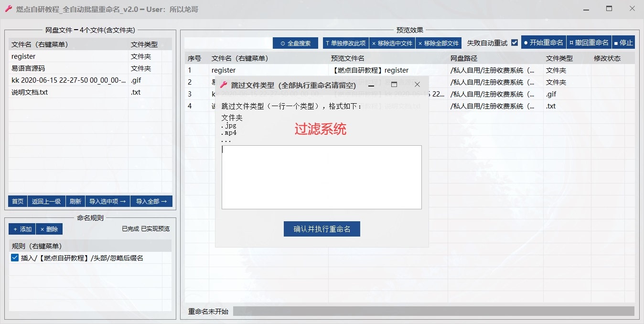The height and width of the screenshot is (324, 644).
Task: Start renaming with 开始重命名
Action: click(544, 43)
